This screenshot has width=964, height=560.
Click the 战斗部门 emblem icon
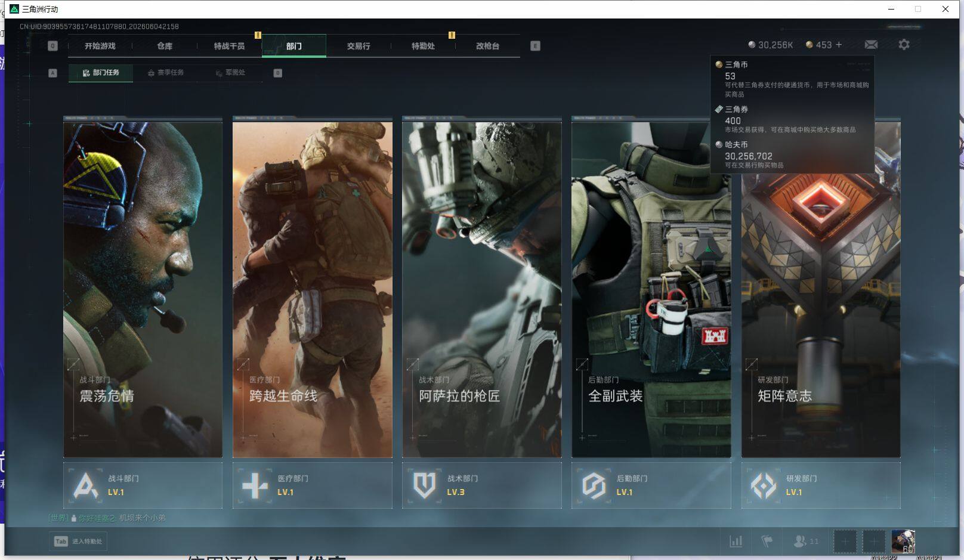pyautogui.click(x=85, y=485)
